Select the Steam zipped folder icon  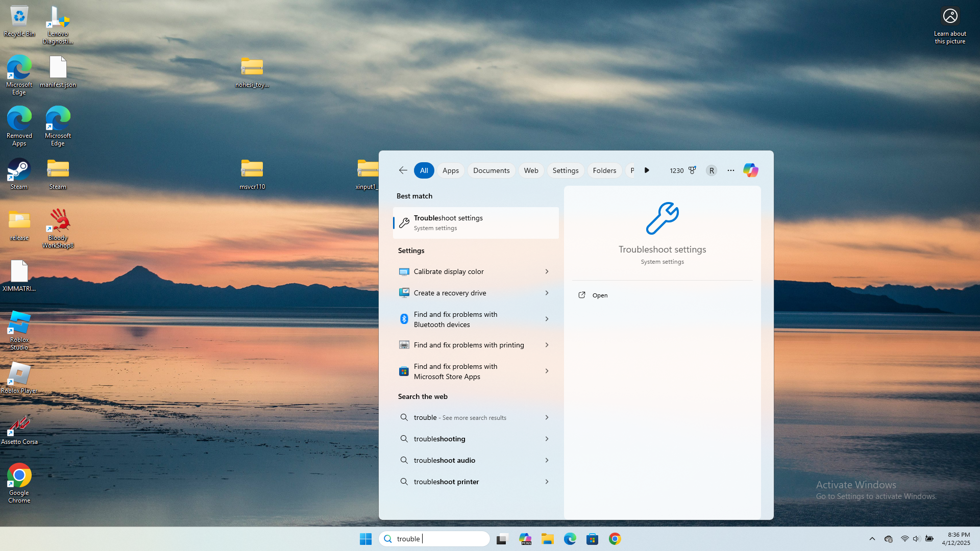(58, 174)
